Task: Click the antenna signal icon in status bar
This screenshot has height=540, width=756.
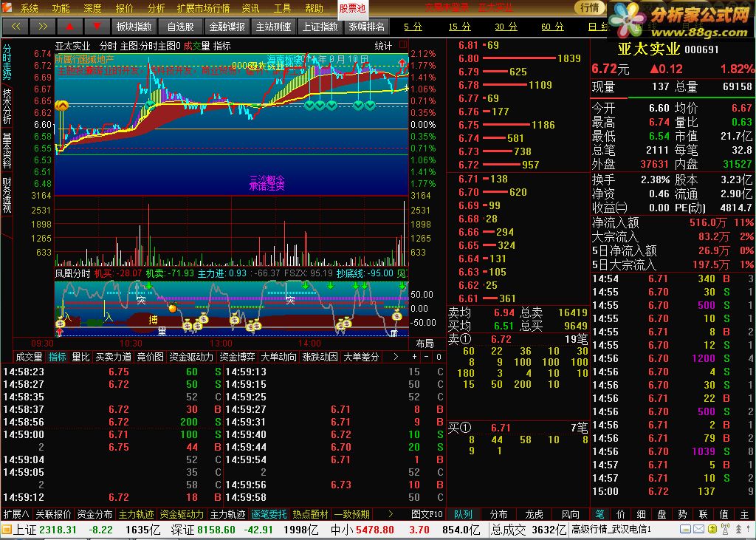Action: click(x=725, y=529)
